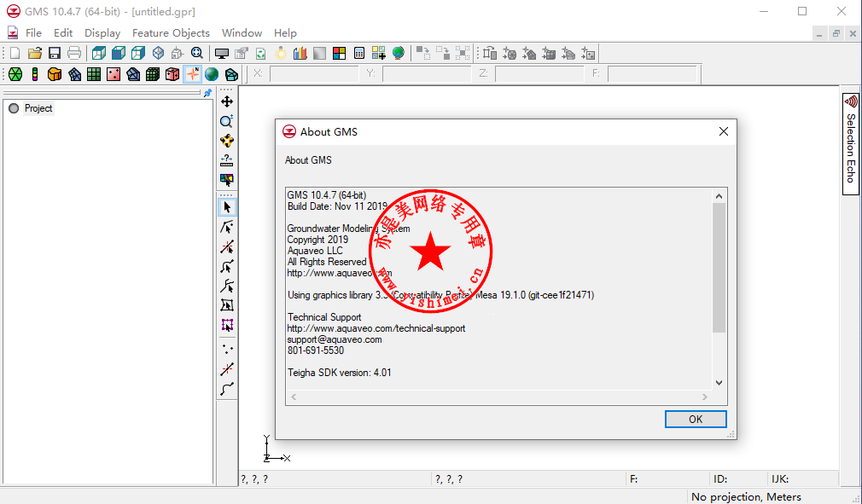Switch to the 2D Scatter Point module icon

tap(114, 74)
